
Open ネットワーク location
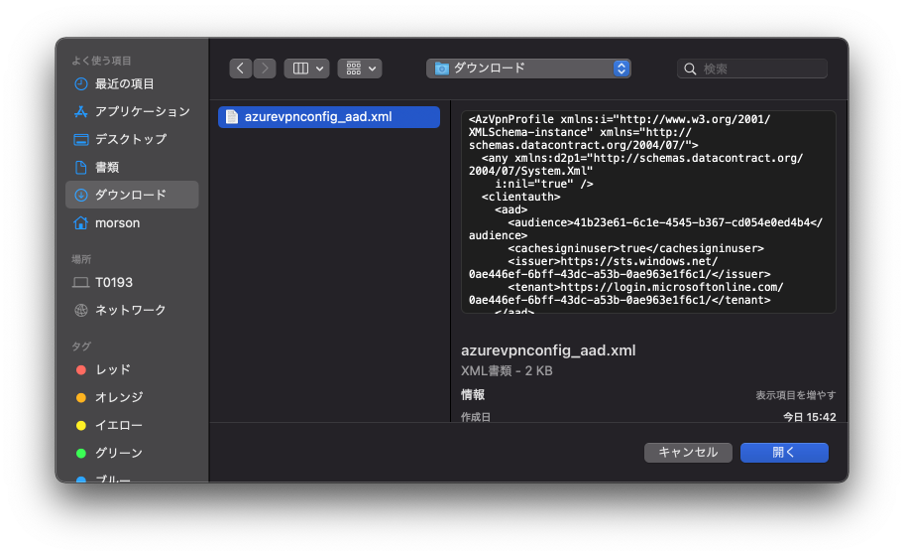click(x=130, y=310)
